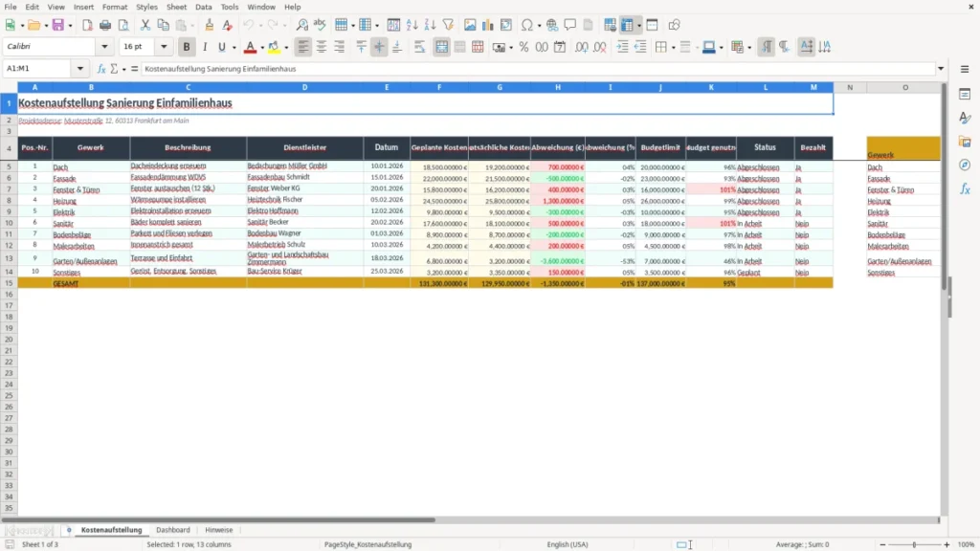Open the Data menu
Screen dimensions: 980x551
point(203,7)
